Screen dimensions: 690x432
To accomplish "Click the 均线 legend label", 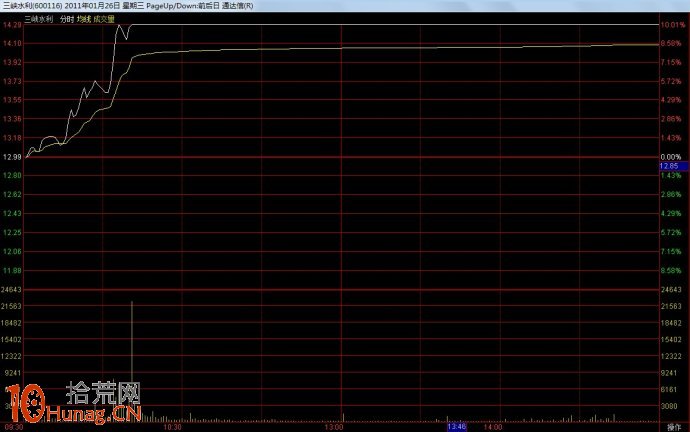I will coord(84,19).
